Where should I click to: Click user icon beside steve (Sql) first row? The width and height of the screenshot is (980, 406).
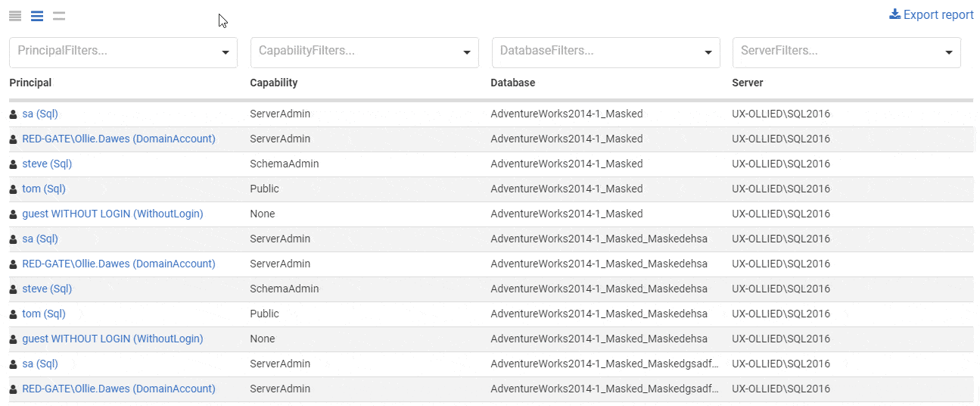click(13, 164)
